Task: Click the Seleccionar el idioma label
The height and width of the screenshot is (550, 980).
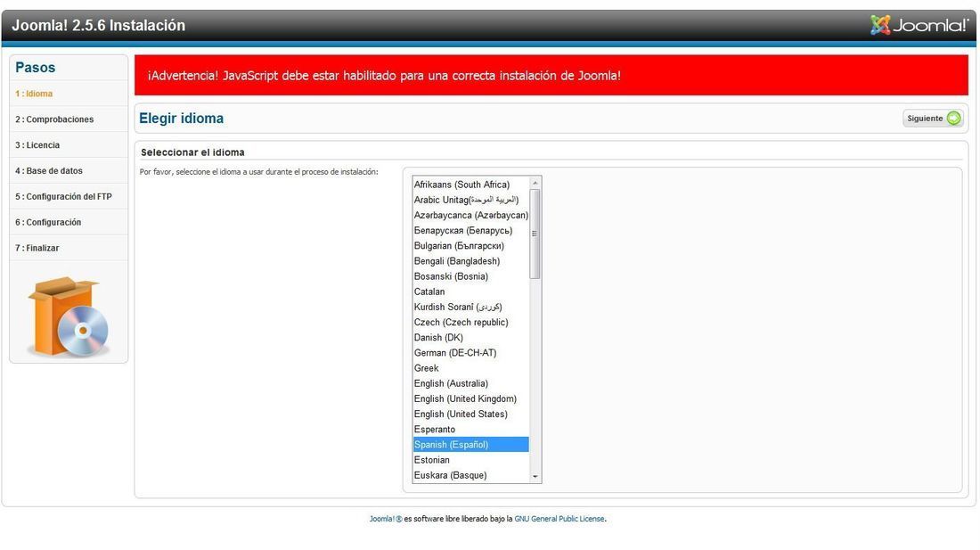Action: click(192, 152)
